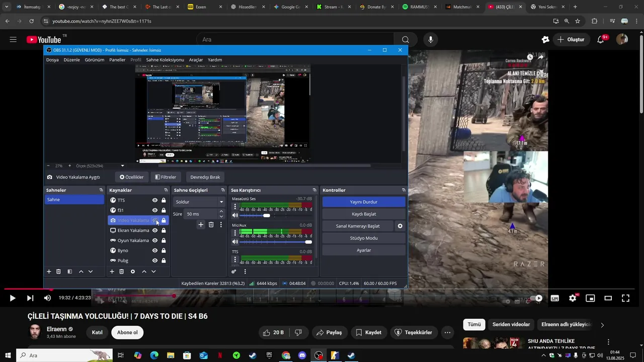644x362 pixels.
Task: Increase the Süre transition duration
Action: [221, 212]
